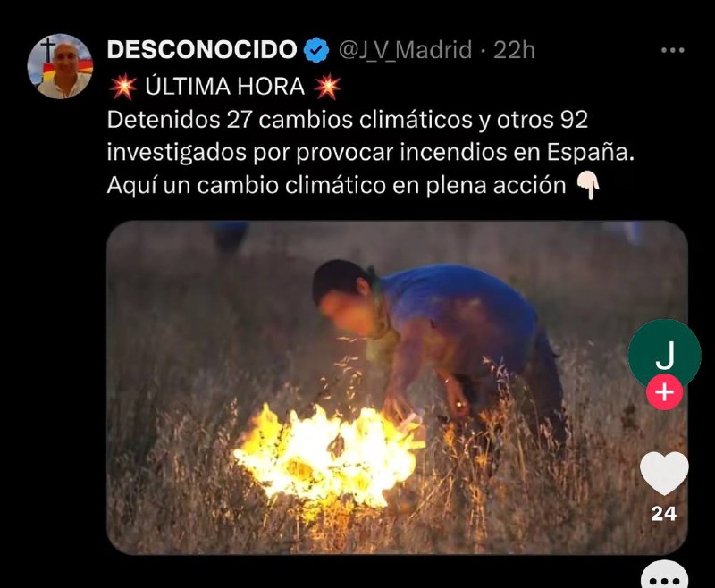Follow creator via pink plus button
The image size is (715, 588).
[664, 392]
